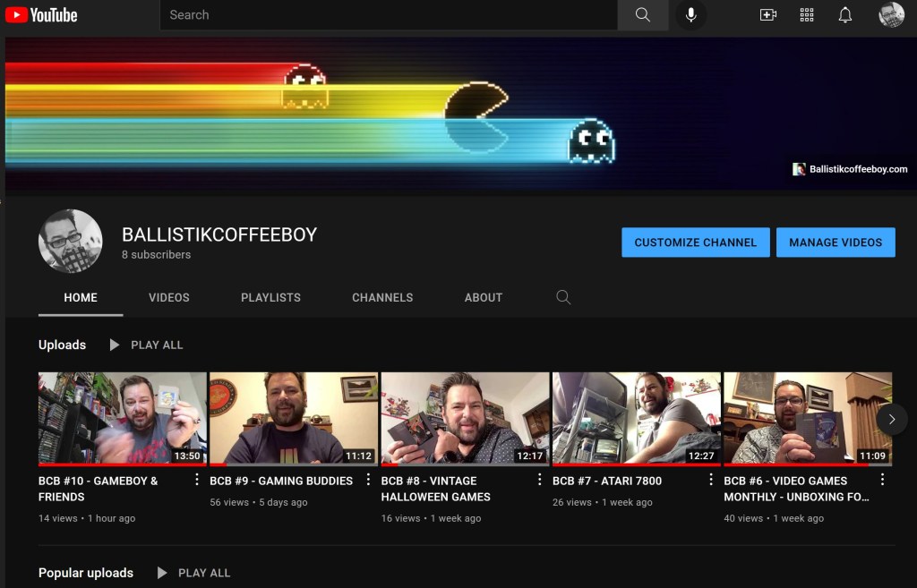Activate voice search microphone icon
Screen dimensions: 917x588
[690, 15]
